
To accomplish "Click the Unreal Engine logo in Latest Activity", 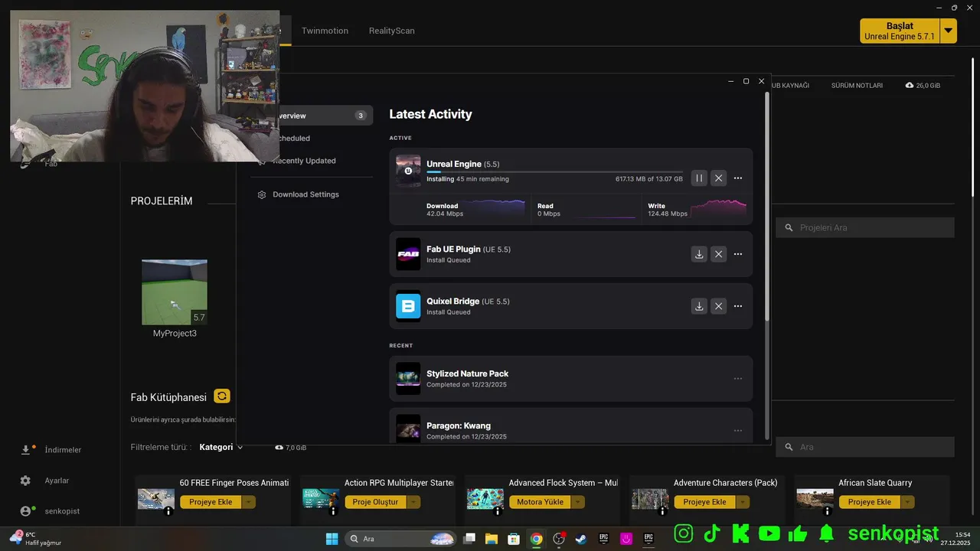I will 408,171.
